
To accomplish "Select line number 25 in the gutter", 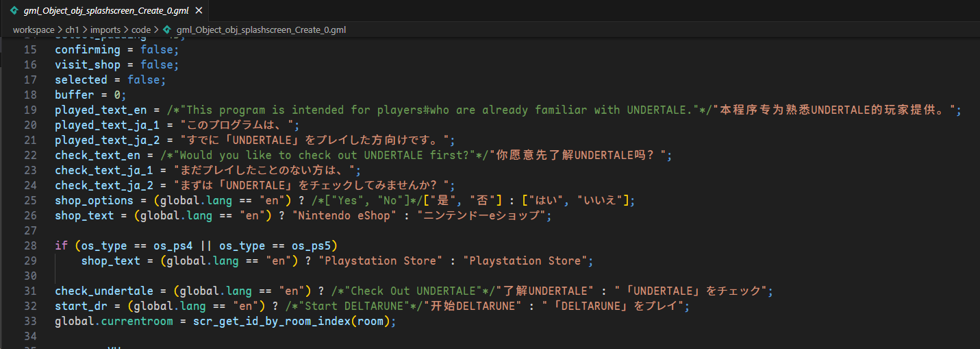I will click(x=30, y=200).
